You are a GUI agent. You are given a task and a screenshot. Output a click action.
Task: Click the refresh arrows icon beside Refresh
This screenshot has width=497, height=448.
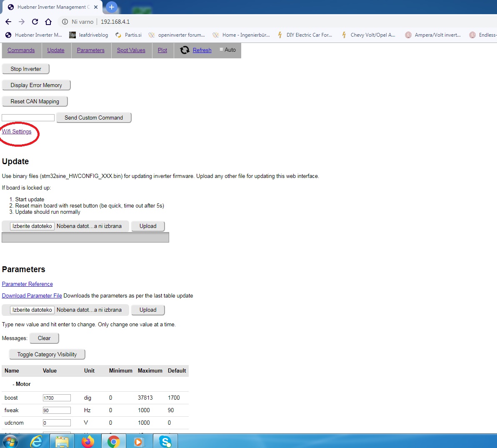pyautogui.click(x=185, y=50)
